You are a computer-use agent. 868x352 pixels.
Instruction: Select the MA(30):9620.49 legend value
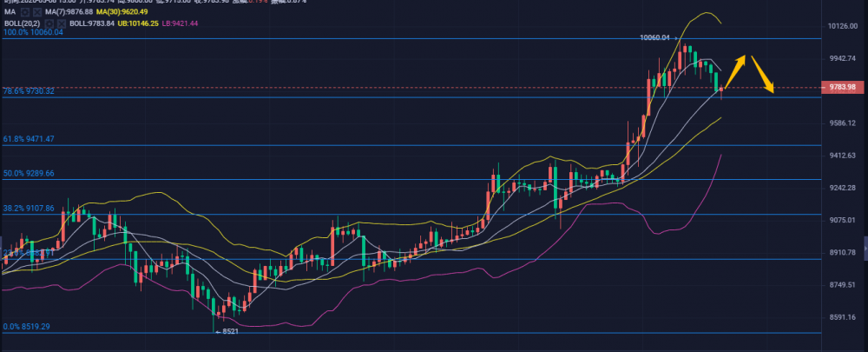(121, 11)
